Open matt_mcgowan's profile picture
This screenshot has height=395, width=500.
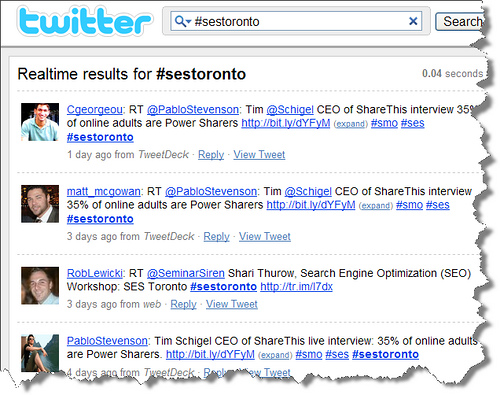(x=40, y=204)
